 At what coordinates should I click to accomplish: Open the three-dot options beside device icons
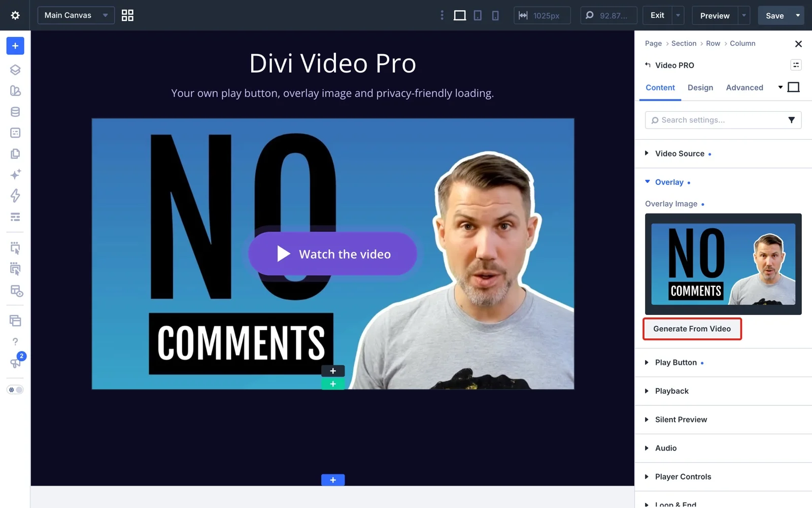pyautogui.click(x=442, y=15)
